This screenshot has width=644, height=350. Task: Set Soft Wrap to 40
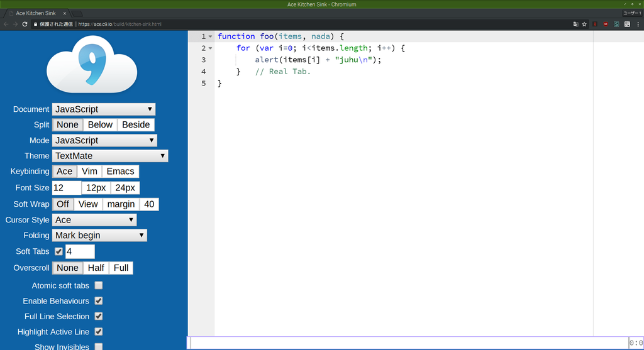(x=149, y=204)
